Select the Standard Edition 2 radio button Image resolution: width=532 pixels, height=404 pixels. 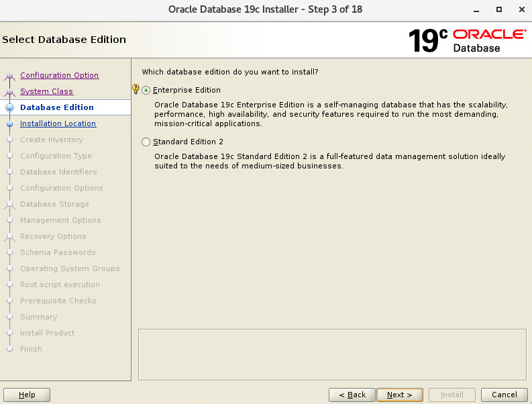point(146,142)
